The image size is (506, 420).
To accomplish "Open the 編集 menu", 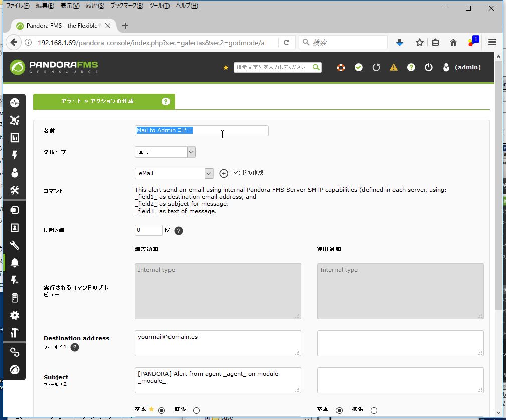I will [x=45, y=6].
